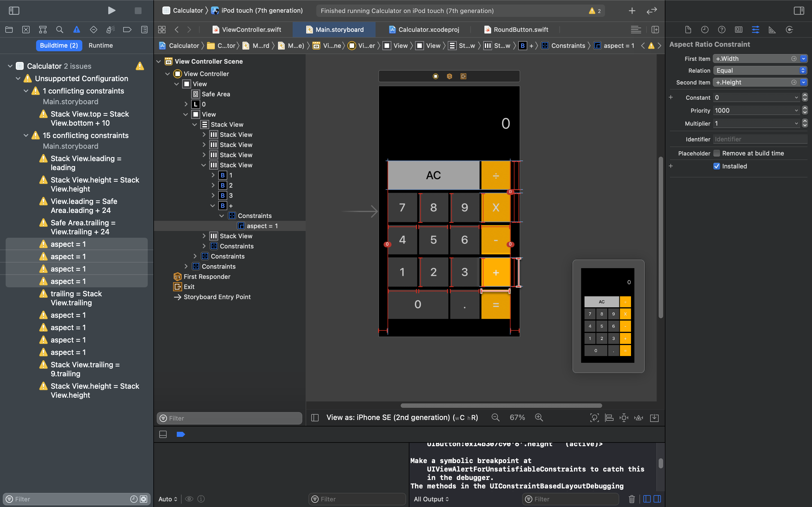
Task: Click the AC button on canvas
Action: 433,175
